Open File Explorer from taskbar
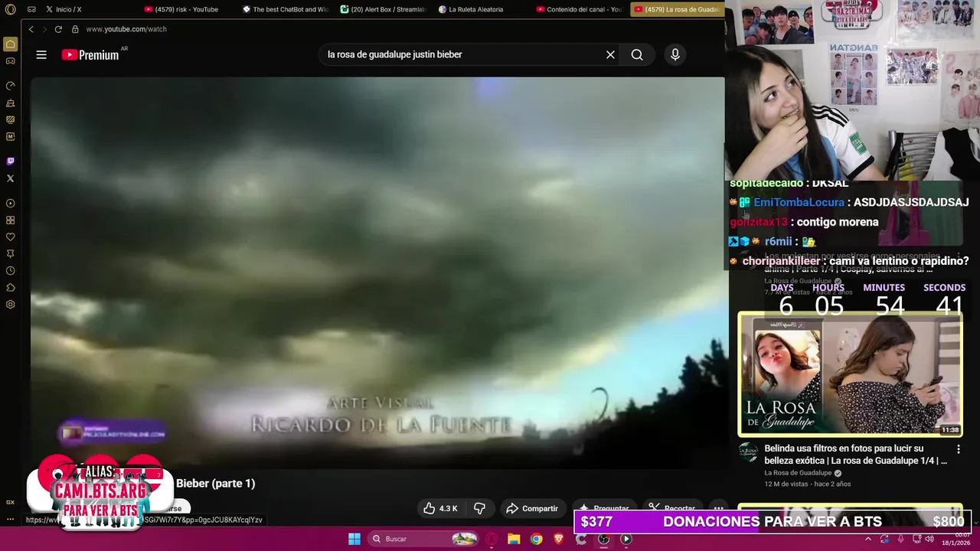The width and height of the screenshot is (980, 551). pyautogui.click(x=514, y=539)
